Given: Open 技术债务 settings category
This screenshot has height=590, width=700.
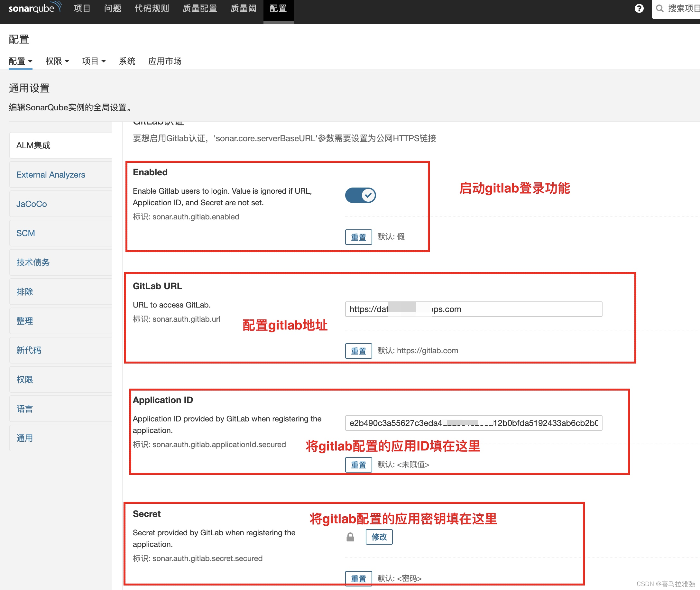Looking at the screenshot, I should (33, 263).
